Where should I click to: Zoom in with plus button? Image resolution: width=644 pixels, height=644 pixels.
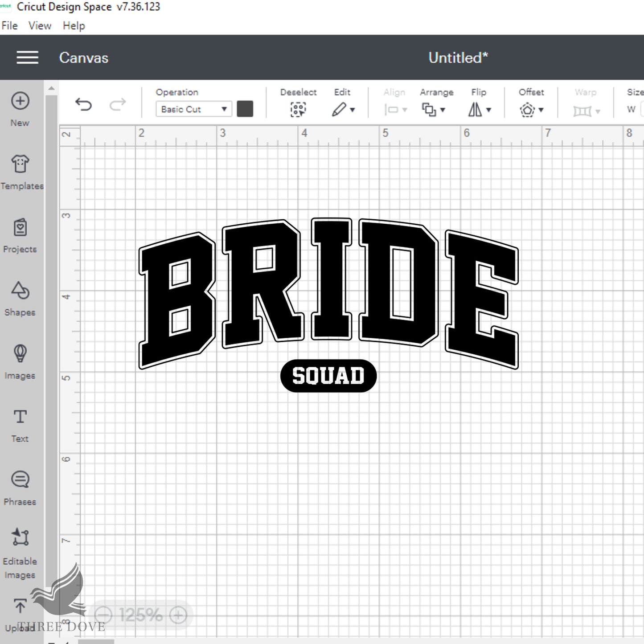[x=178, y=615]
